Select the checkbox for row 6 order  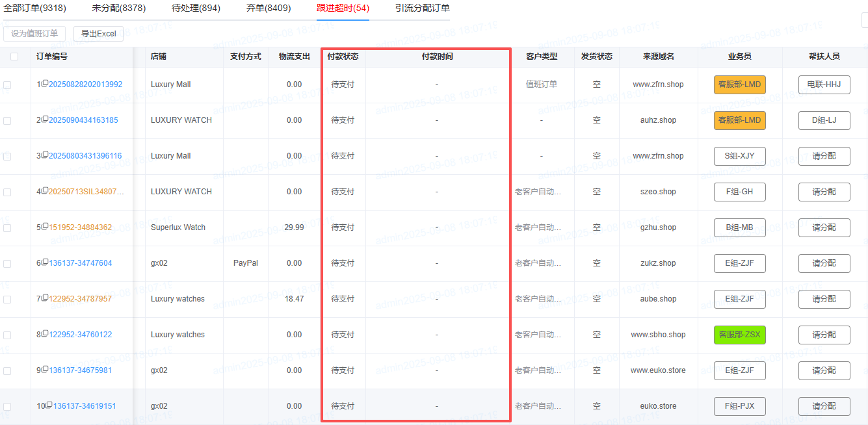(x=7, y=264)
